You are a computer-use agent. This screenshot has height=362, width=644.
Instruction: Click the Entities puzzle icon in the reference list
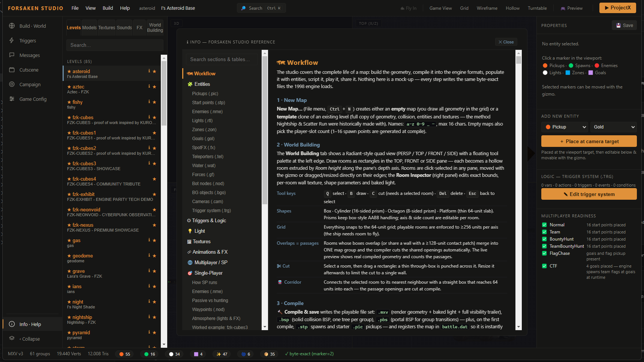pos(190,84)
